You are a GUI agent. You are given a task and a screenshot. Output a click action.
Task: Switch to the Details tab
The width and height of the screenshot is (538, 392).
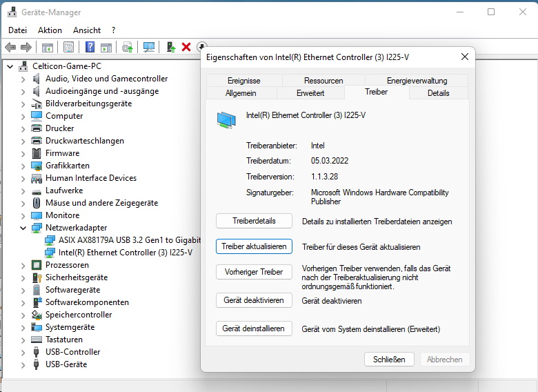[439, 93]
